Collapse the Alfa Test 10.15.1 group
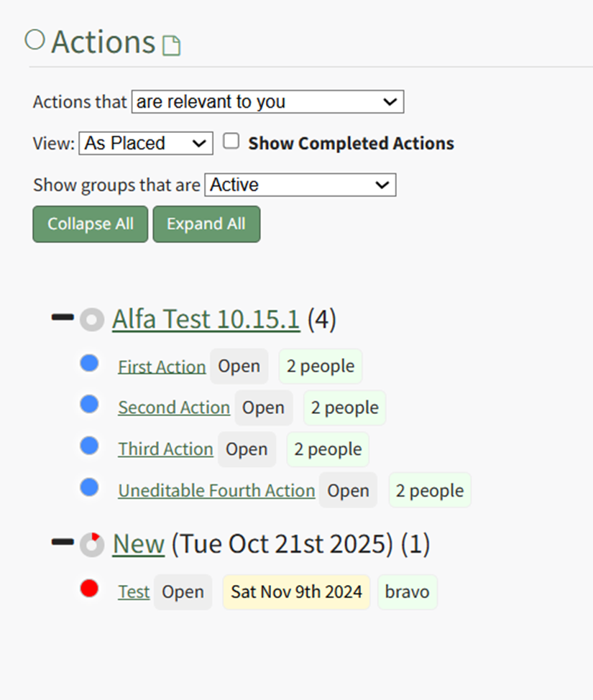 63,317
